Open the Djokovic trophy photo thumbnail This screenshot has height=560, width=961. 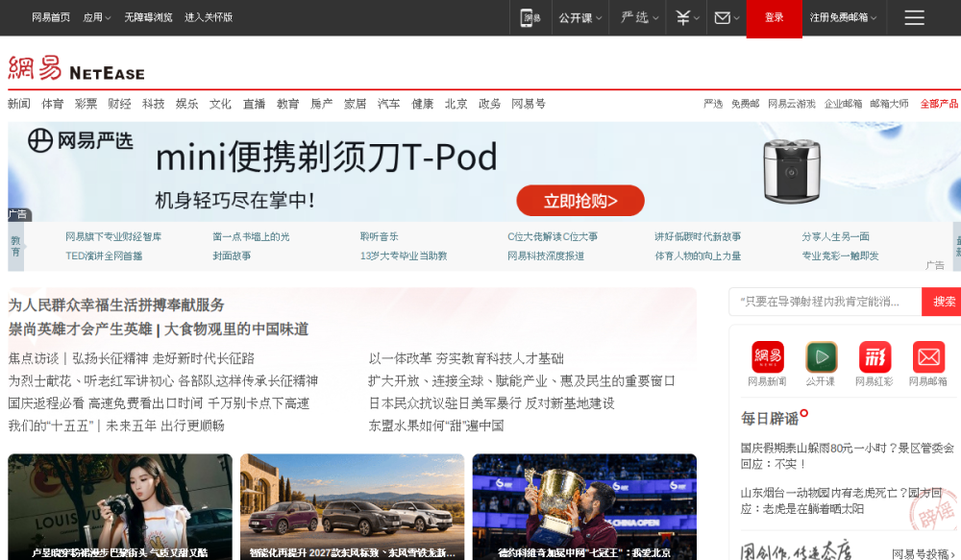(x=584, y=507)
